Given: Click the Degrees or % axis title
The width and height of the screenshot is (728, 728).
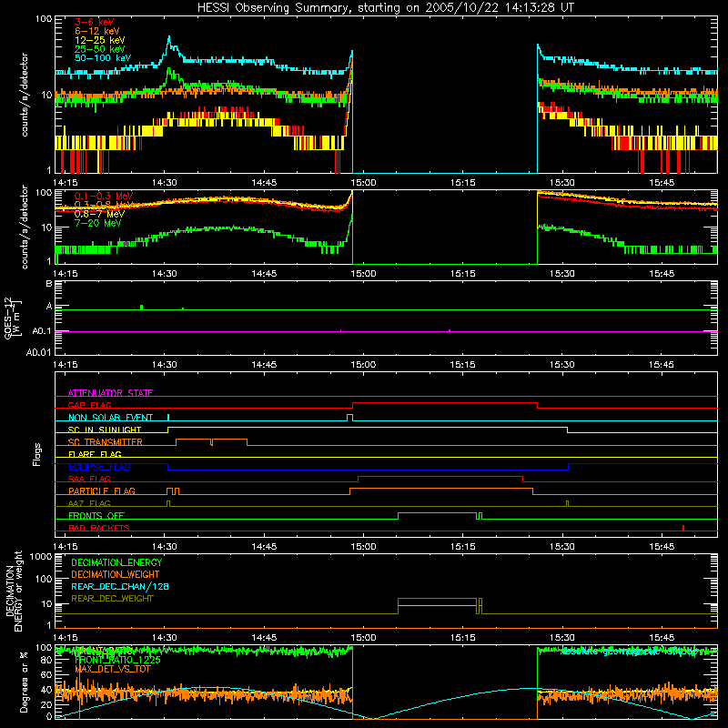Looking at the screenshot, I should pyautogui.click(x=24, y=682).
